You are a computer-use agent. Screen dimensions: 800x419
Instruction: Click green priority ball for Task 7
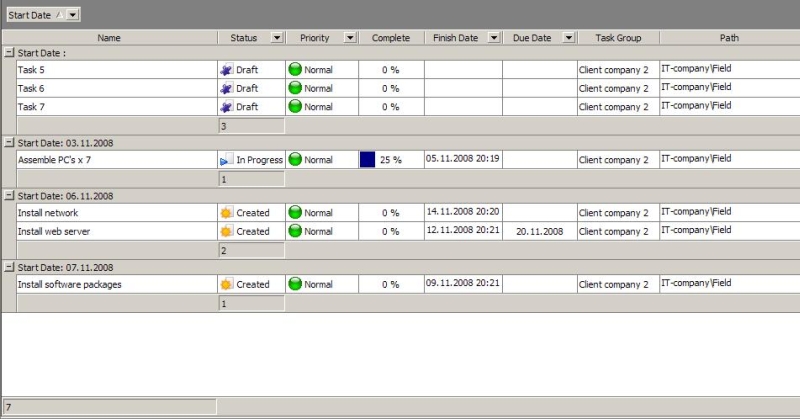295,106
